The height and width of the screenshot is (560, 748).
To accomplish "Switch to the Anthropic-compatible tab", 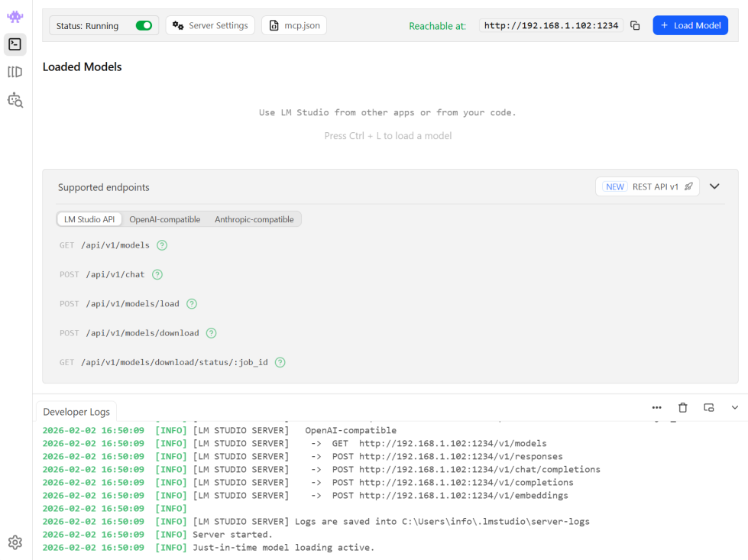I will (254, 219).
